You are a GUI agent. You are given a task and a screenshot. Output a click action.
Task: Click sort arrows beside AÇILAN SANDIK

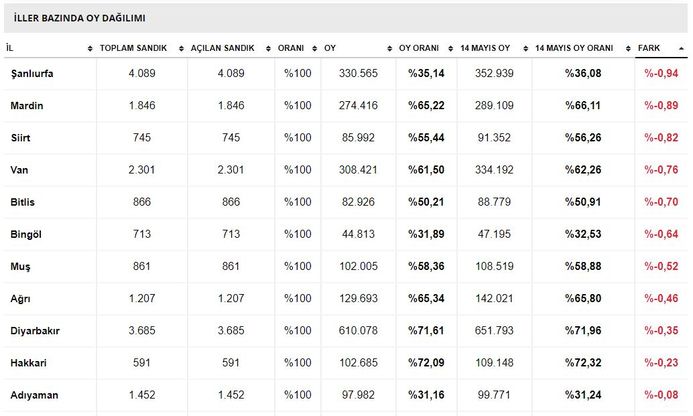click(270, 48)
